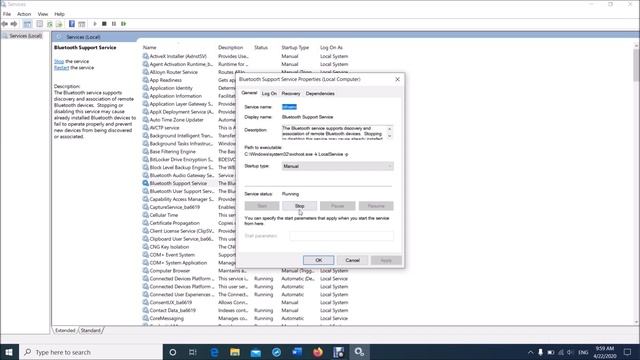
Task: Switch to the Extended view tab
Action: tap(65, 330)
